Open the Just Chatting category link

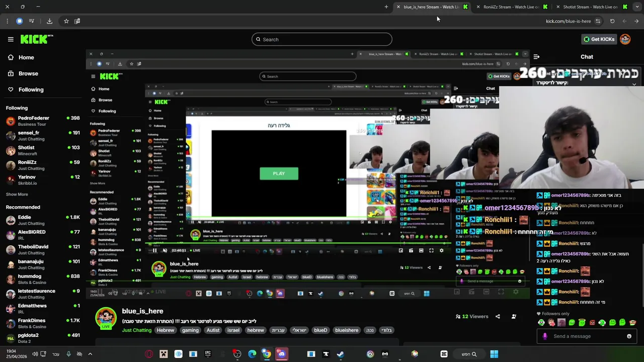[136, 330]
